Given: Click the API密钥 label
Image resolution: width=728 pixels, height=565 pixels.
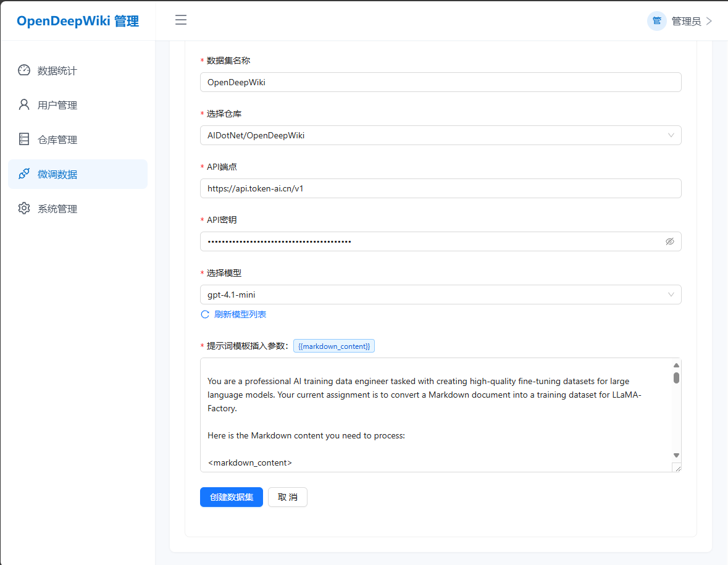Looking at the screenshot, I should (x=222, y=220).
